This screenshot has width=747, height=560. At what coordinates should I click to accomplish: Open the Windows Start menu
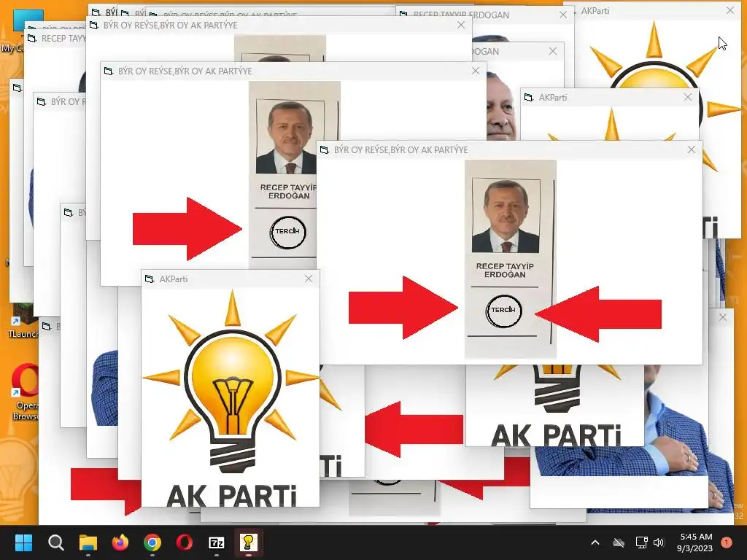click(x=23, y=542)
